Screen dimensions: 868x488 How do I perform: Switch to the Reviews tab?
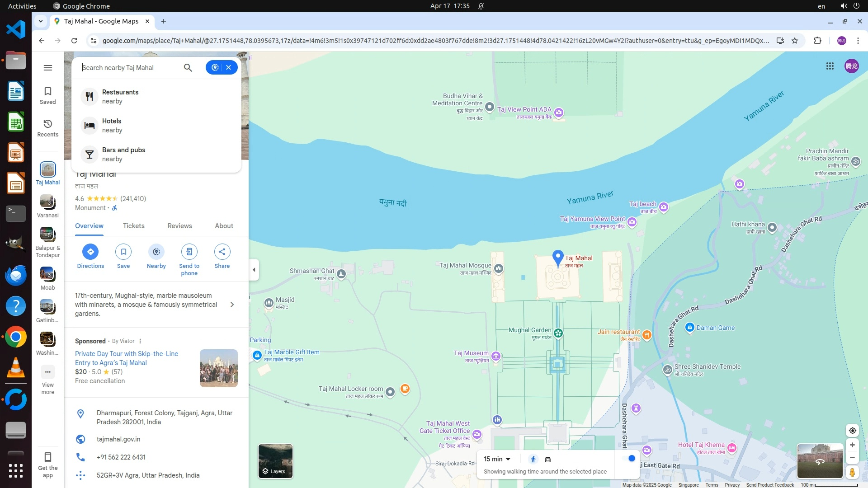[179, 226]
